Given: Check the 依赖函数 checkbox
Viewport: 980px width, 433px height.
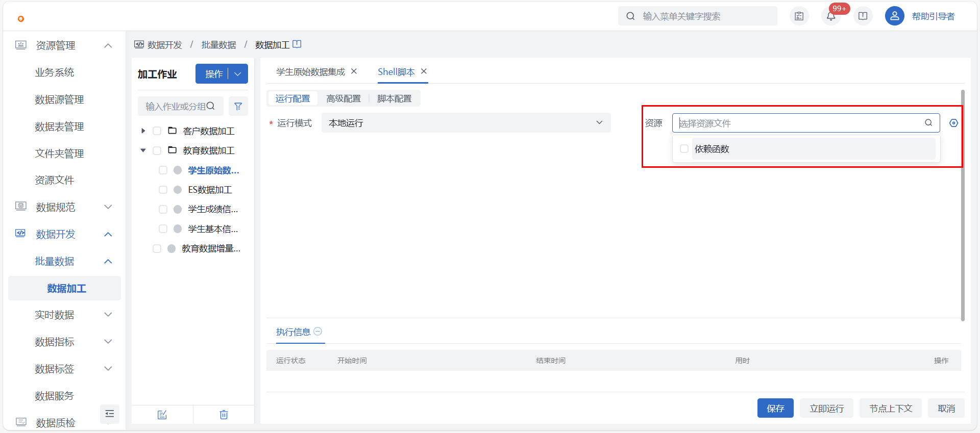Looking at the screenshot, I should click(x=684, y=149).
